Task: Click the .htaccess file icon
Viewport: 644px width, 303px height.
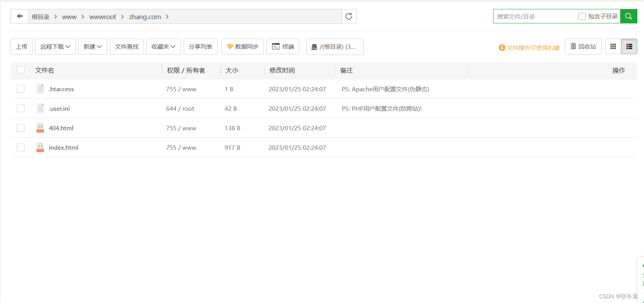Action: pos(40,89)
